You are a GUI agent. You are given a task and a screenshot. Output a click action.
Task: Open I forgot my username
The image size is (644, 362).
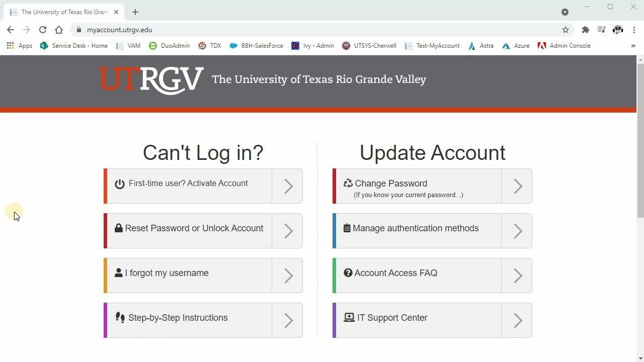[167, 274]
